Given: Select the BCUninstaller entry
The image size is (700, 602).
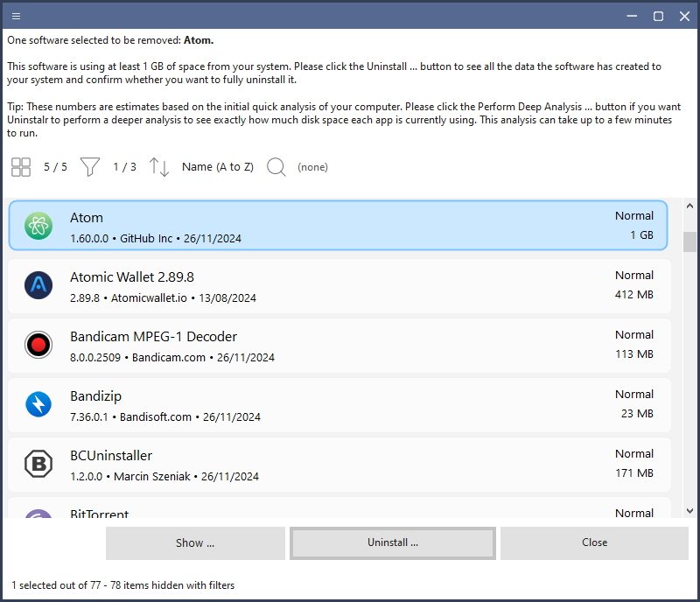Looking at the screenshot, I should pyautogui.click(x=339, y=464).
